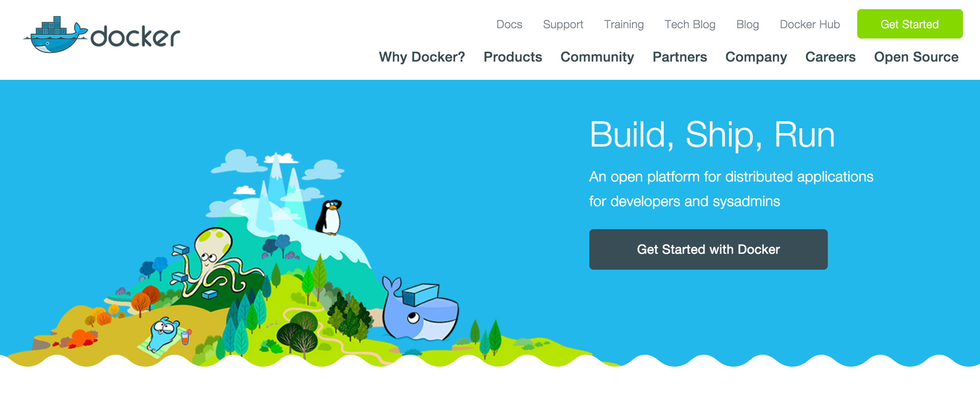Screen dimensions: 980x398
Task: Click the Tux penguin on the mountain
Action: (x=329, y=217)
